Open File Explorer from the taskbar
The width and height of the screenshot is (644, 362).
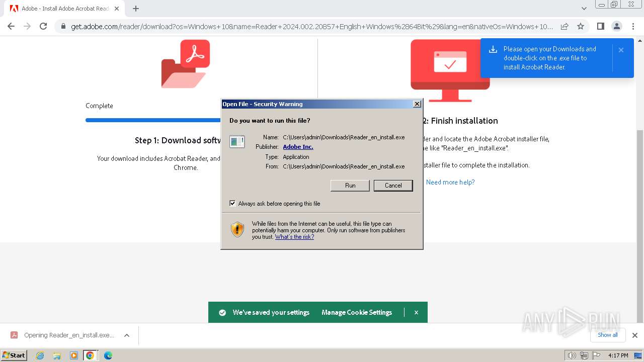coord(57,355)
